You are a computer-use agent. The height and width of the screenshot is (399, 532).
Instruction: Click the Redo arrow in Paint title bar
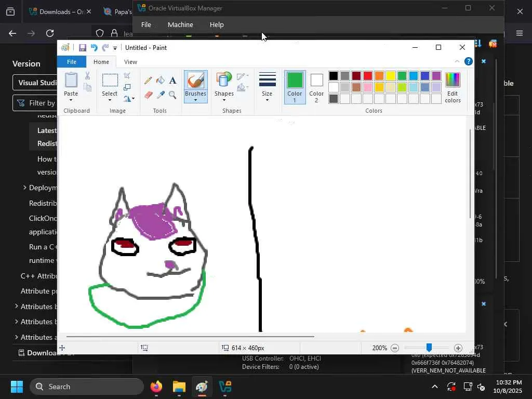coord(105,48)
